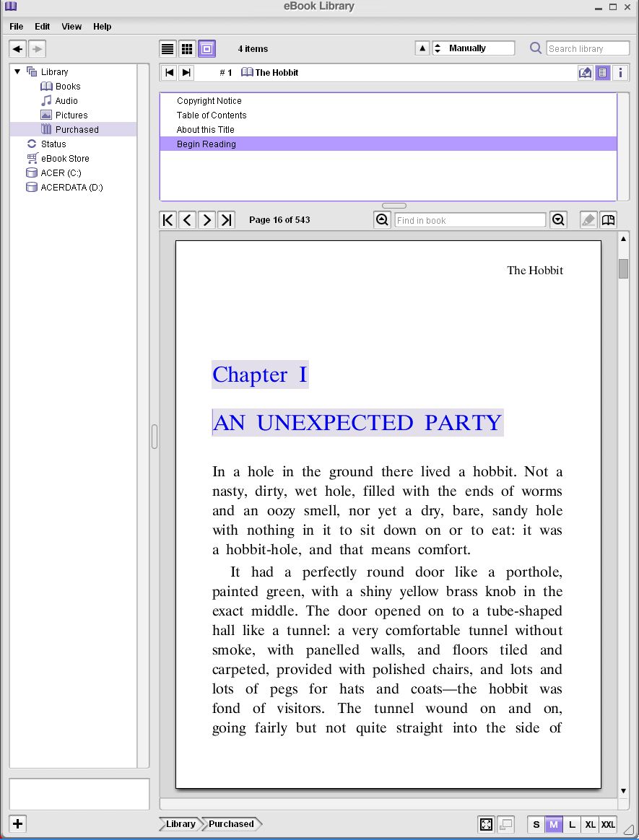Set text size to M
This screenshot has width=639, height=840.
pyautogui.click(x=555, y=824)
